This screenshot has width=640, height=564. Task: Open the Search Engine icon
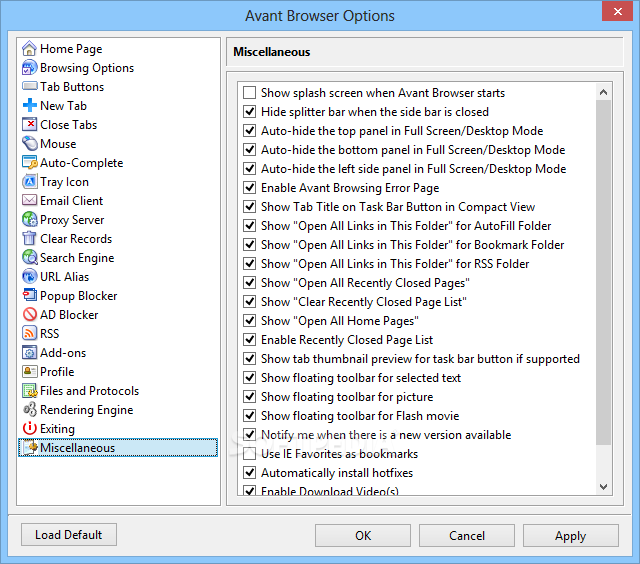tap(29, 258)
